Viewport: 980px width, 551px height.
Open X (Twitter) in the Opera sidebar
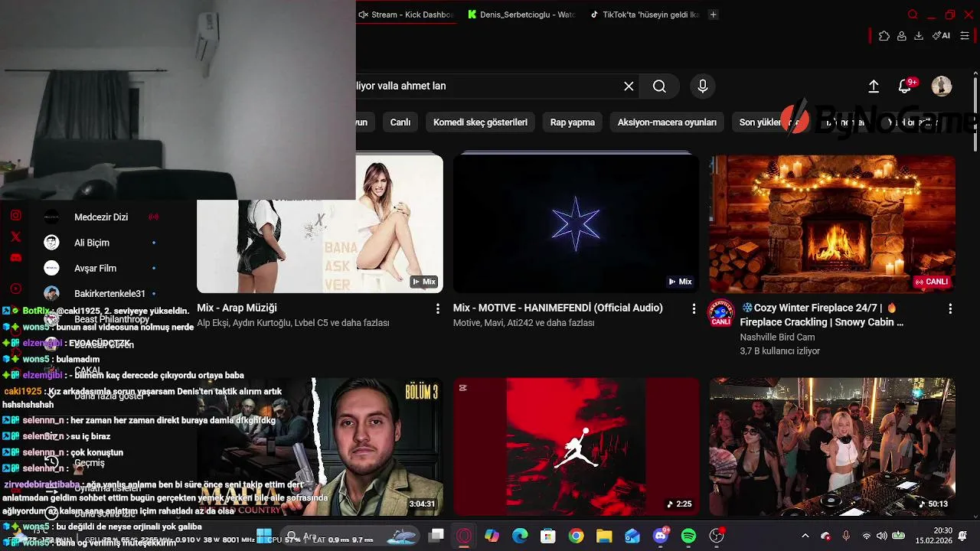tap(15, 237)
